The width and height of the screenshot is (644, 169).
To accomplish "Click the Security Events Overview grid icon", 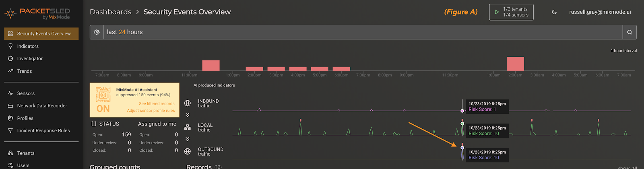I will (x=10, y=34).
